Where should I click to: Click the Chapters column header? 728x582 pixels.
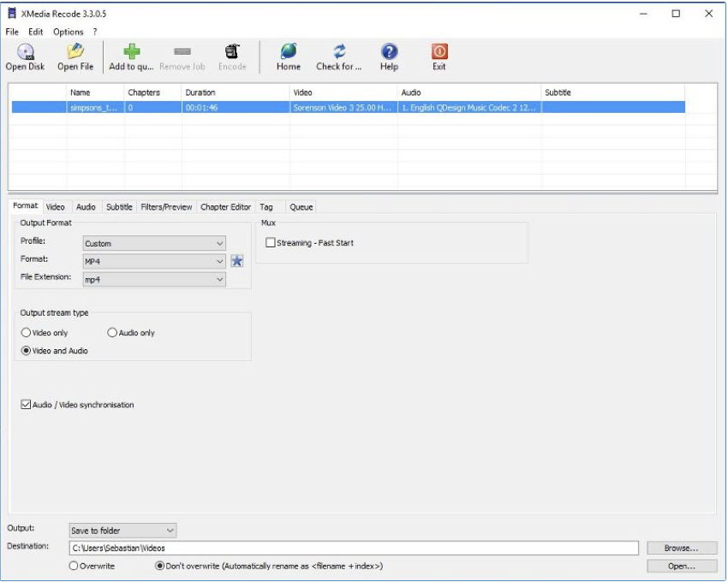tap(152, 92)
